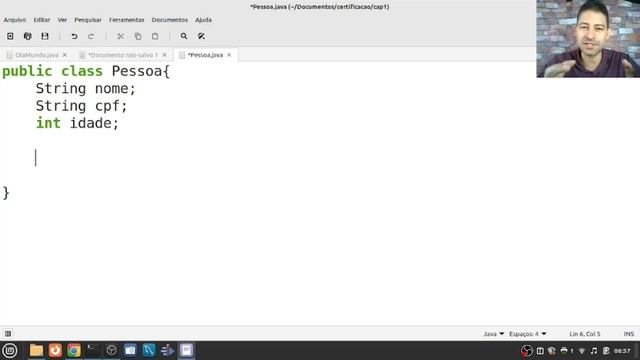This screenshot has width=640, height=360.
Task: Open OBS Studio from taskbar
Action: click(111, 350)
